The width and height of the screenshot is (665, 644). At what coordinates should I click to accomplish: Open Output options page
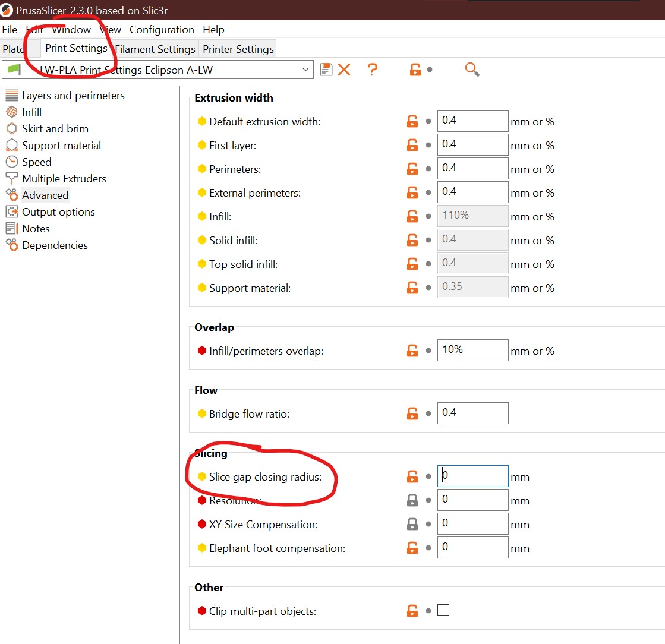click(58, 212)
